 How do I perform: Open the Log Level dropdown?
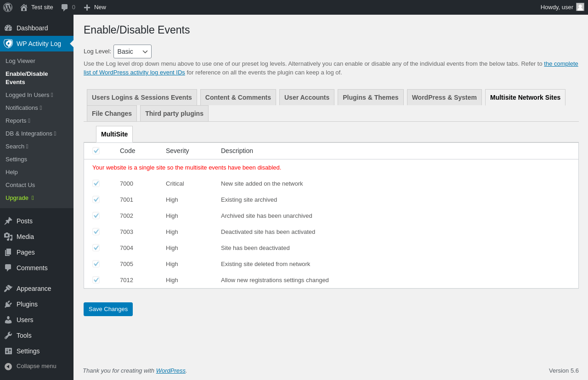click(132, 51)
